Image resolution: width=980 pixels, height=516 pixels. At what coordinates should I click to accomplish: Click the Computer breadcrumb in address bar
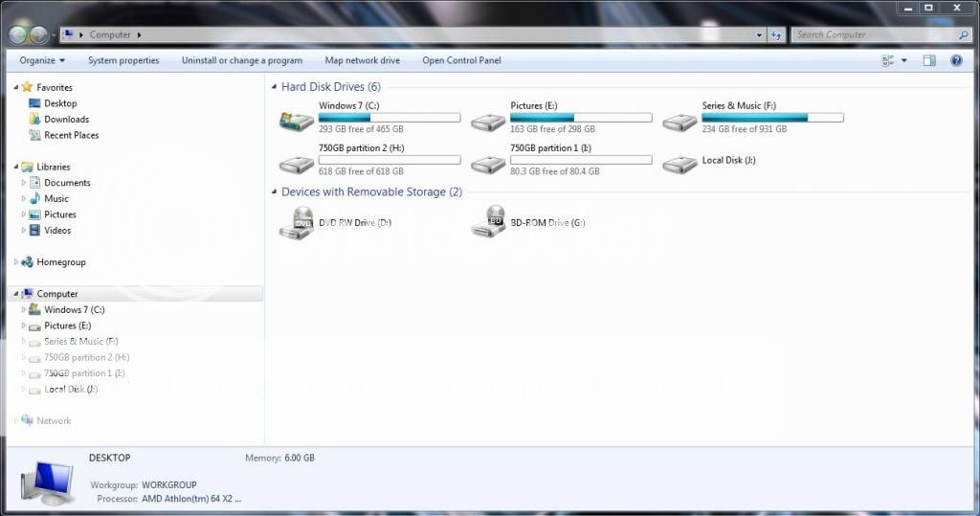(110, 35)
